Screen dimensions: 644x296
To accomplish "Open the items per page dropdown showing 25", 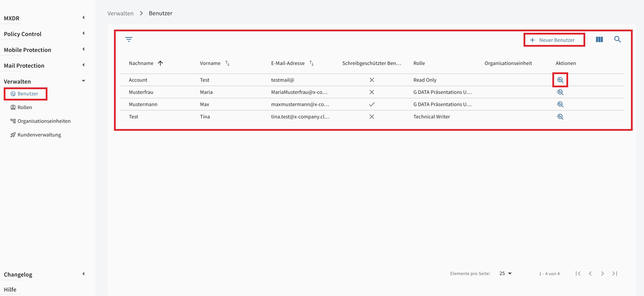I will [505, 273].
